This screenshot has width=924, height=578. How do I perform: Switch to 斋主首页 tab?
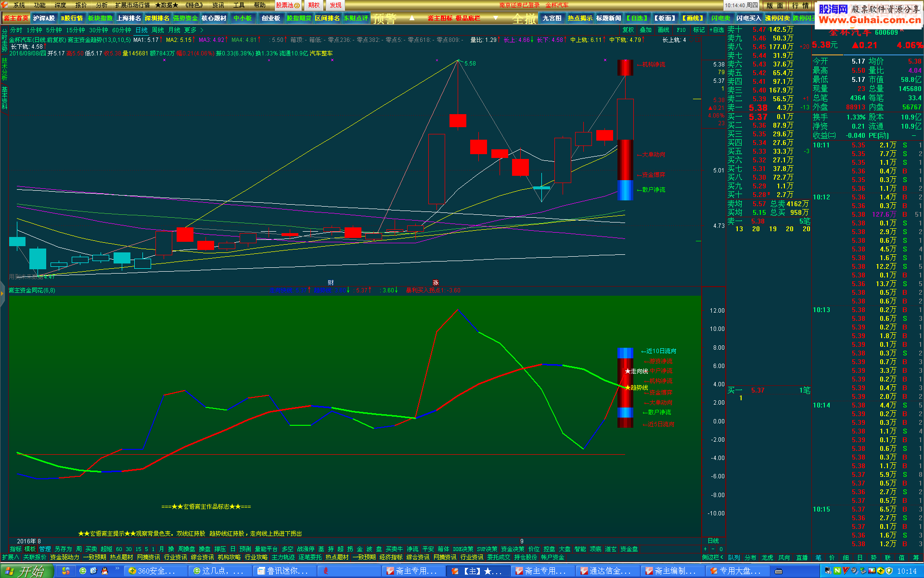tap(16, 18)
